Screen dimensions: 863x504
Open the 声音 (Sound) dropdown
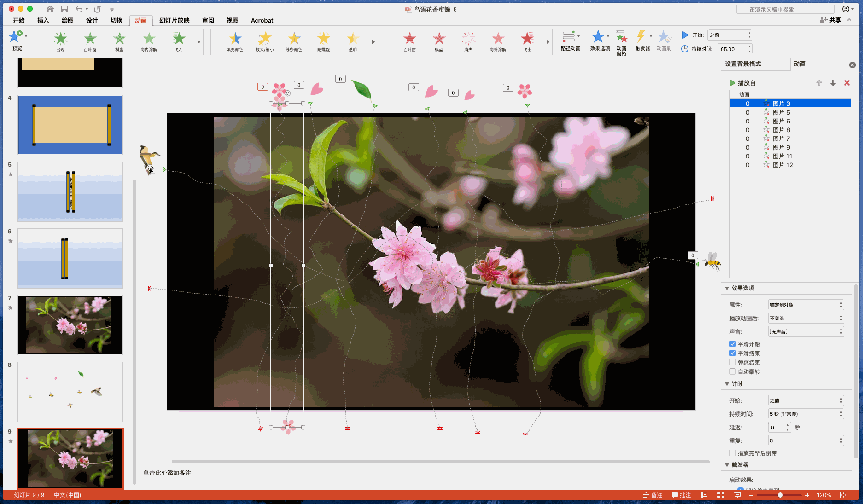pyautogui.click(x=805, y=331)
